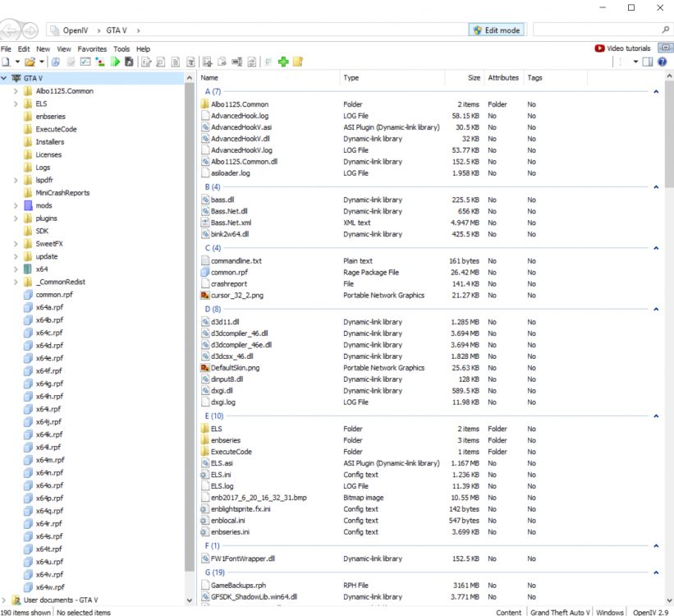Open the Favorites menu
This screenshot has height=616, width=674.
tap(91, 48)
